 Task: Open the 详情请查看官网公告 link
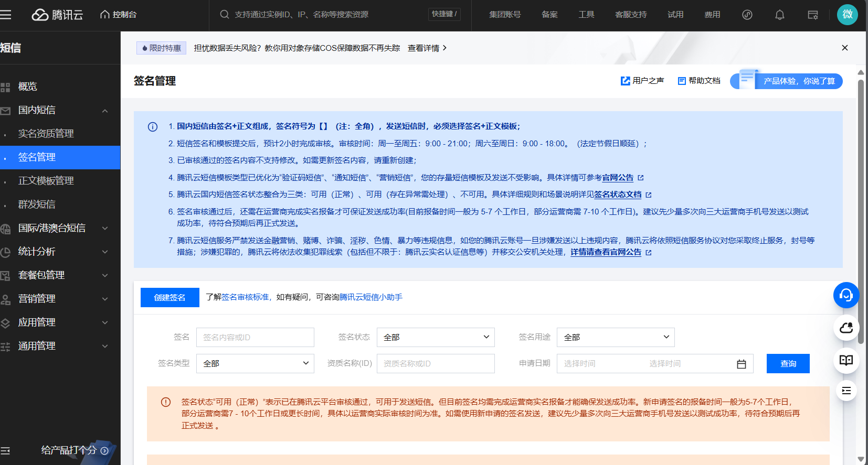click(606, 252)
